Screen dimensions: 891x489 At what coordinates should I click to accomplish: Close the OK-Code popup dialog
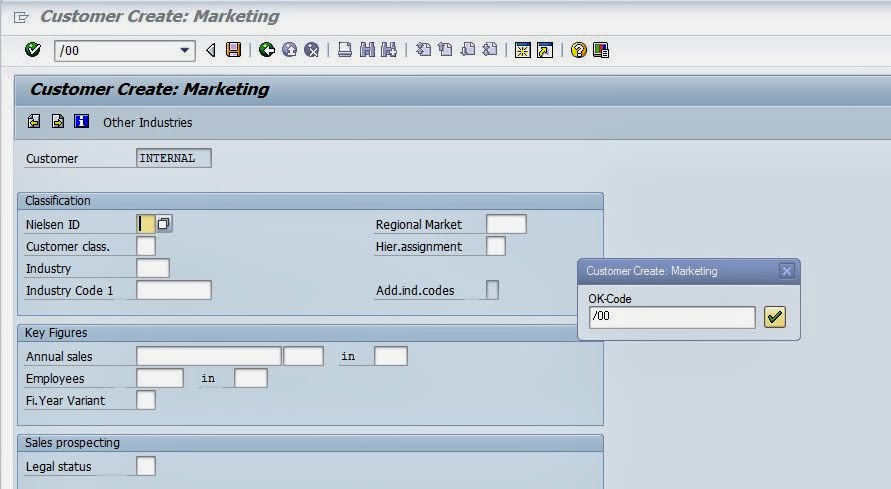(786, 271)
